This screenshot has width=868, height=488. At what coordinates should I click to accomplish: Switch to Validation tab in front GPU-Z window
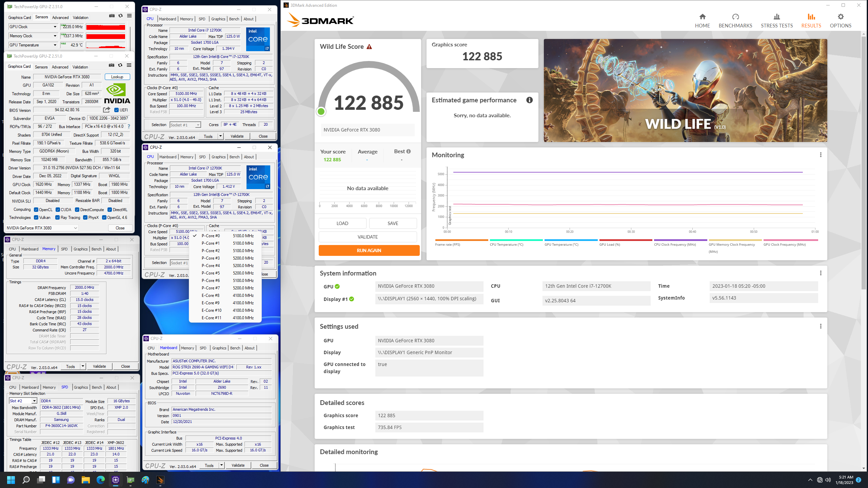click(x=80, y=67)
